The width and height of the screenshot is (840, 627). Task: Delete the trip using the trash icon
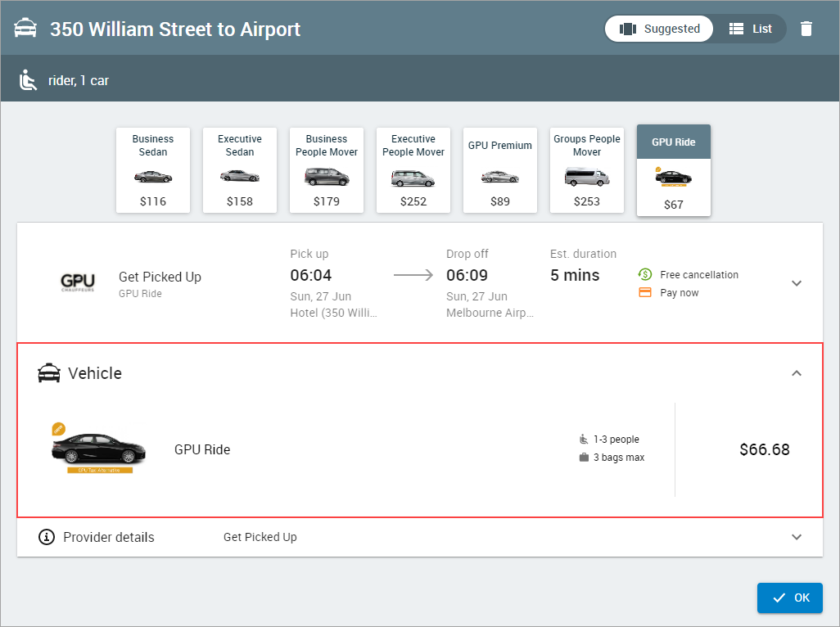point(806,29)
